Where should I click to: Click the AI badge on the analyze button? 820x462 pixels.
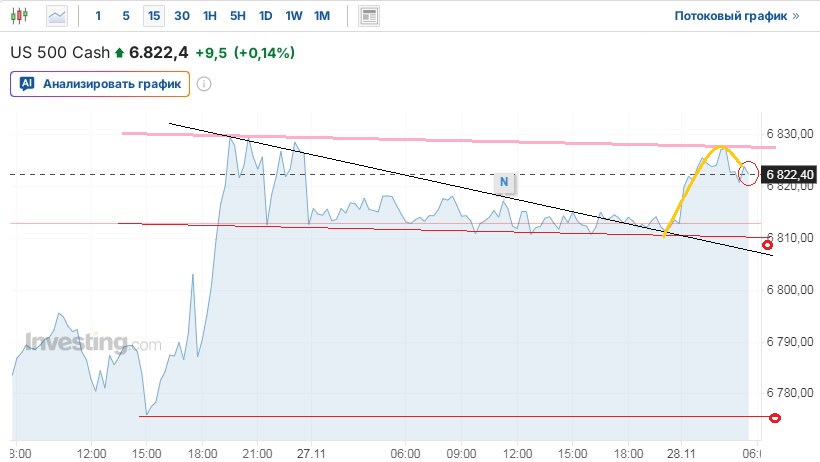coord(28,84)
